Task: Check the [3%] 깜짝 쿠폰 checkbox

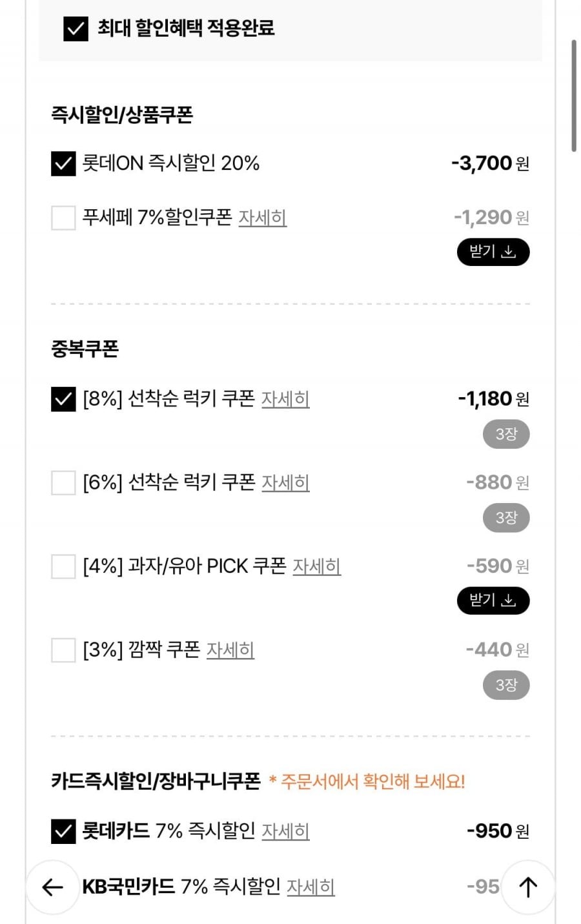Action: [63, 650]
